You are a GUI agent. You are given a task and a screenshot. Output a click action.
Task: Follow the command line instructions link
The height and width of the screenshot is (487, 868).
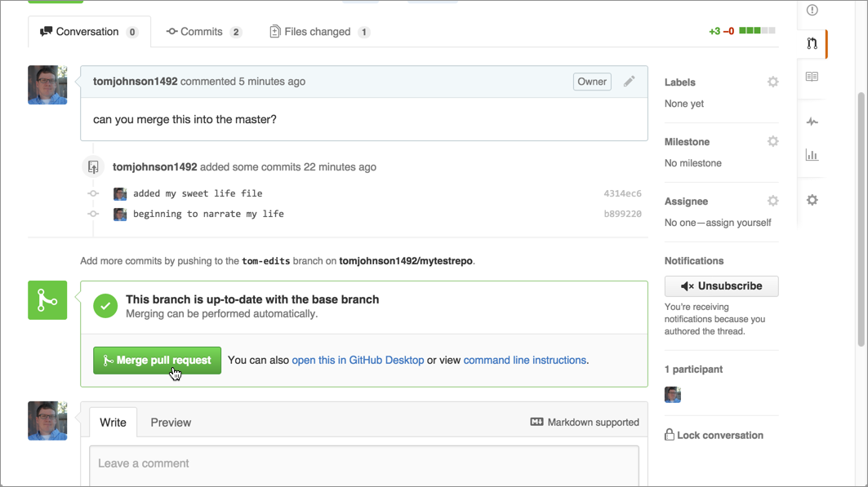[524, 360]
